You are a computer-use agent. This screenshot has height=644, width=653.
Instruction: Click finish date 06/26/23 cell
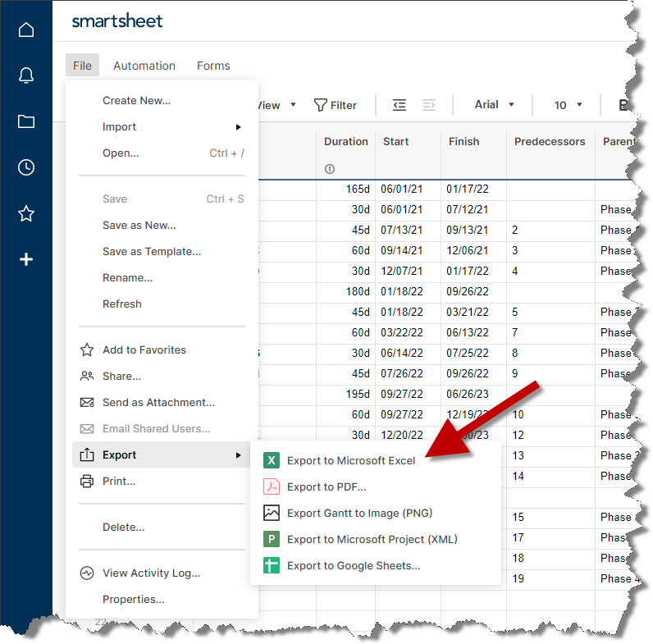click(x=473, y=394)
